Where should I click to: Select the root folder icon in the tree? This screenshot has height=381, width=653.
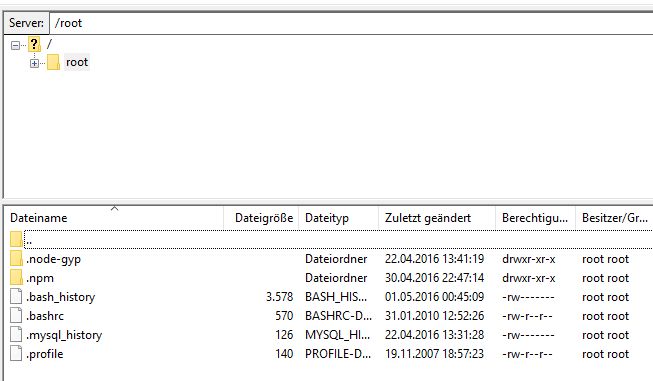pos(53,62)
